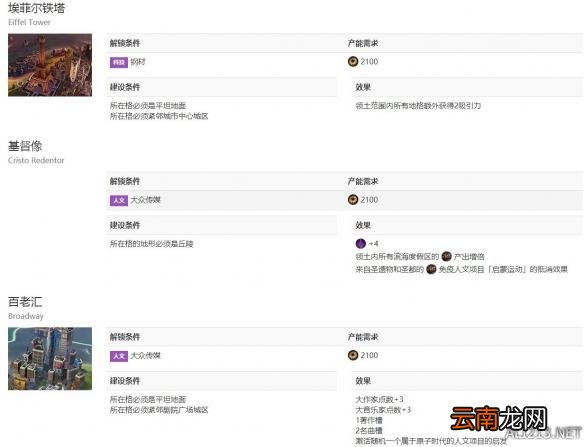Click the Broadway English subtitle

coord(26,316)
